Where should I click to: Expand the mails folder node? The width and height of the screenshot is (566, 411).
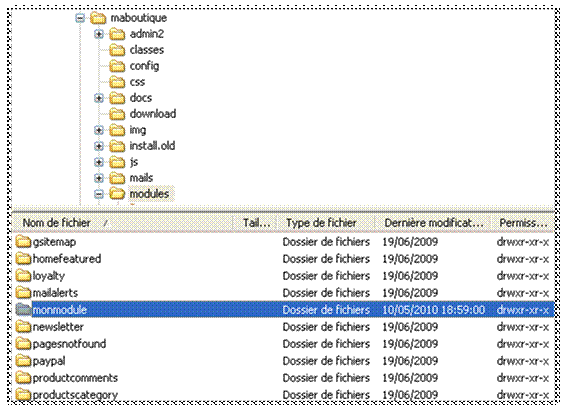click(99, 178)
